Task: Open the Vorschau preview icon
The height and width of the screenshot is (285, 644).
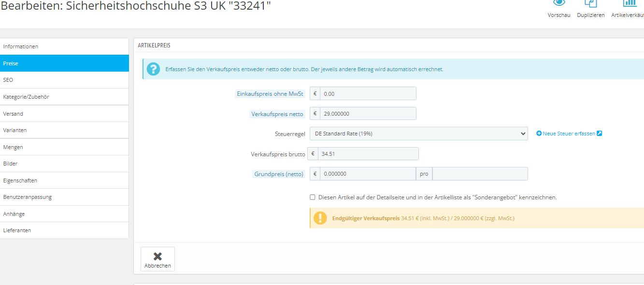Action: coord(559,2)
